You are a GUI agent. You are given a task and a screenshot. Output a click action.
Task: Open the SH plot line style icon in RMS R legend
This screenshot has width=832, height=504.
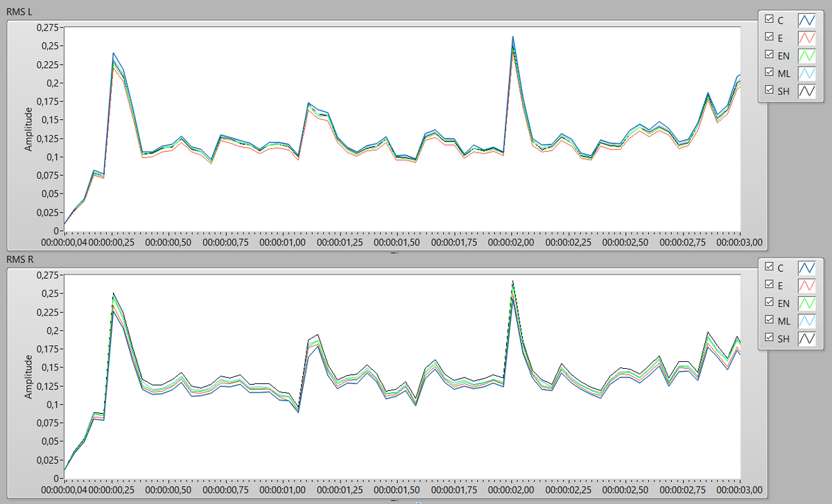(807, 338)
